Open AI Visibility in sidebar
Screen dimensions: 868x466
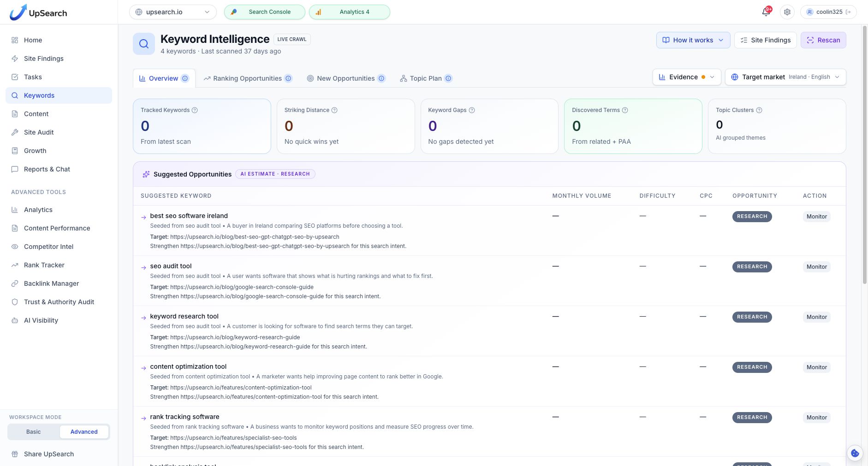coord(59,320)
